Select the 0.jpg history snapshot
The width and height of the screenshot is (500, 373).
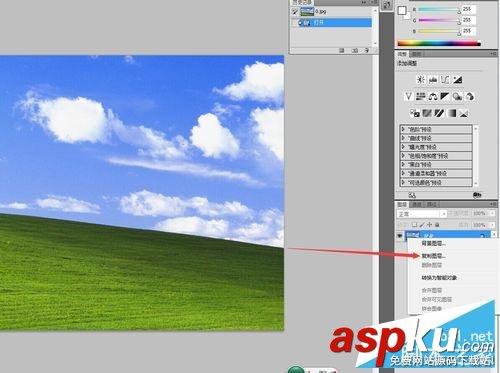click(335, 12)
